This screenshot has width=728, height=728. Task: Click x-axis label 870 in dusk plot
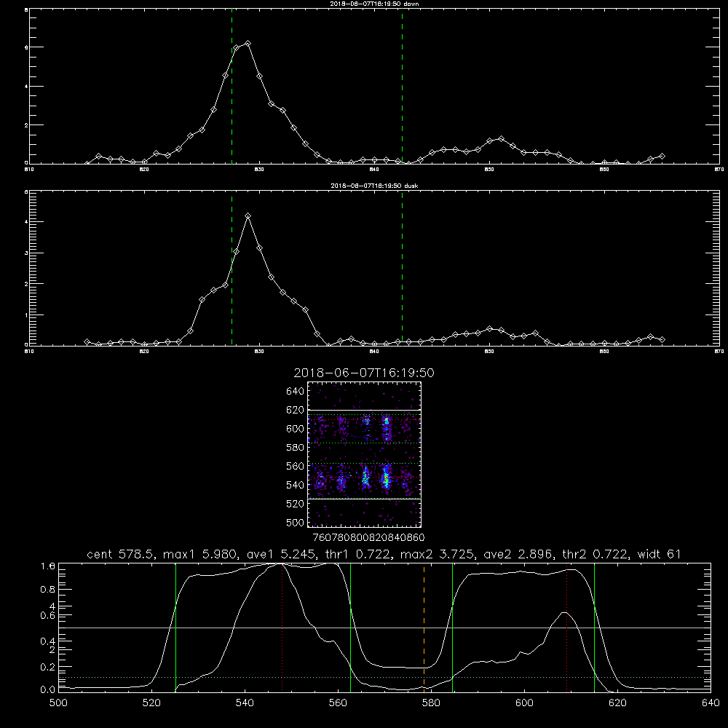(x=719, y=352)
